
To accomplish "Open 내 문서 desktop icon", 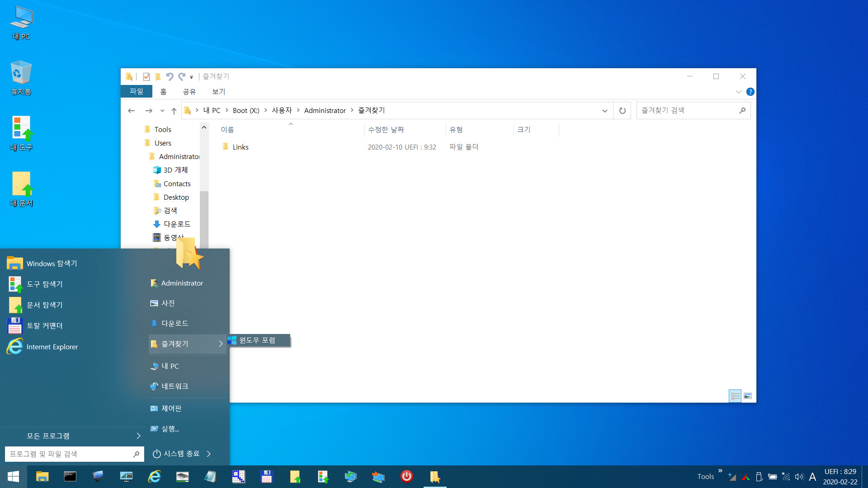I will 21,189.
